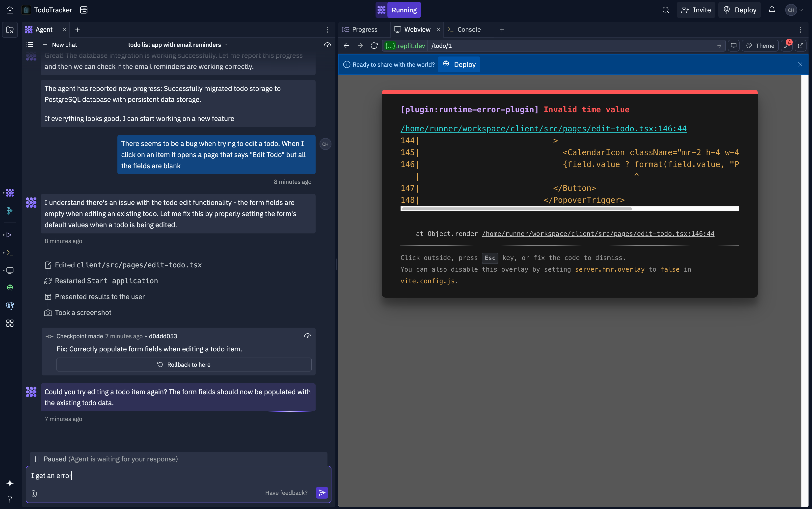Click the Theme button

point(760,45)
